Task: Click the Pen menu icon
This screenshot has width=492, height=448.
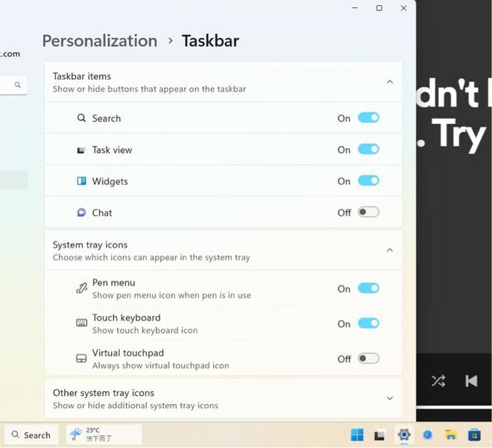Action: pyautogui.click(x=81, y=288)
